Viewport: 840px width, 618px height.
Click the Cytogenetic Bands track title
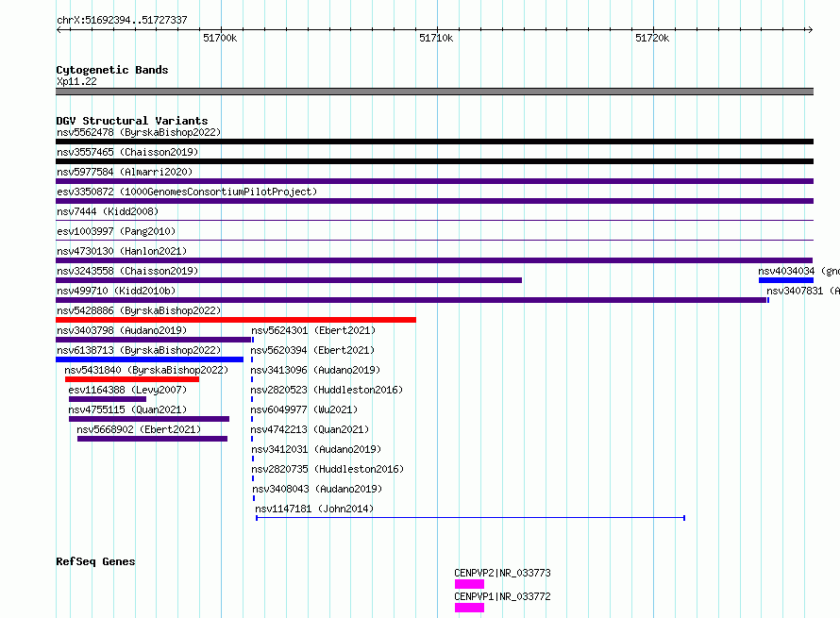click(x=112, y=70)
